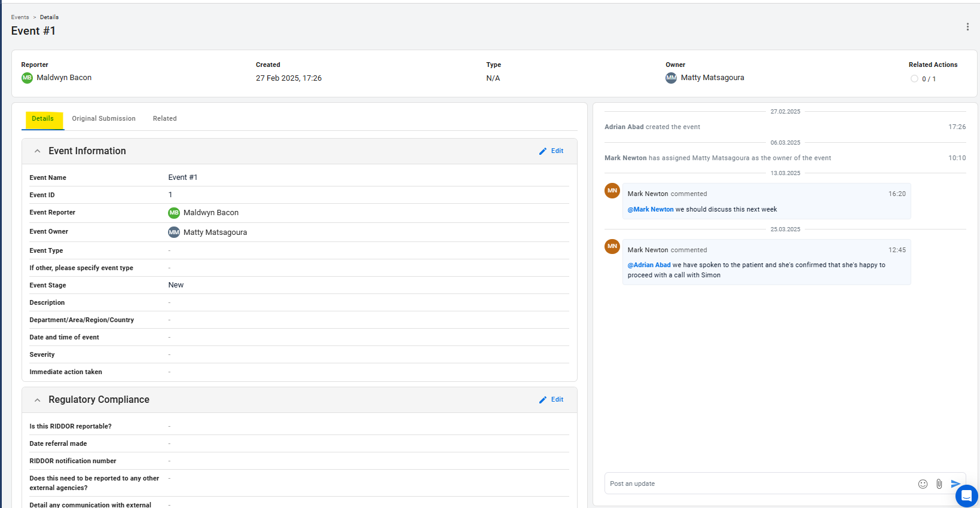Click the emoji picker icon
The width and height of the screenshot is (980, 508).
(923, 484)
